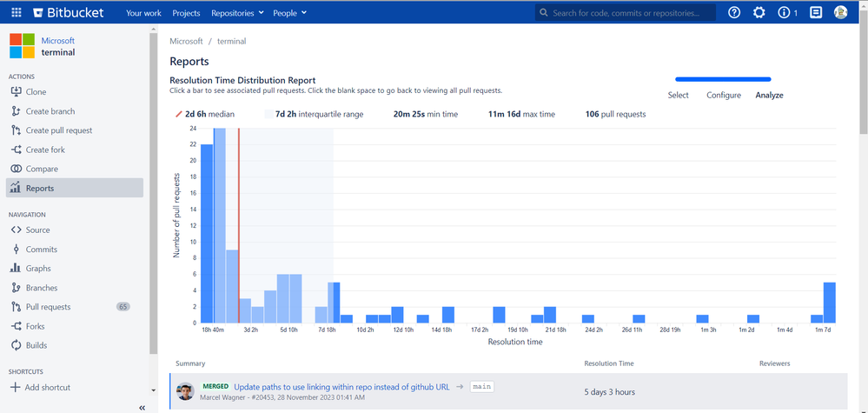This screenshot has width=868, height=413.
Task: Click the '106 pull requests' label
Action: tap(615, 114)
